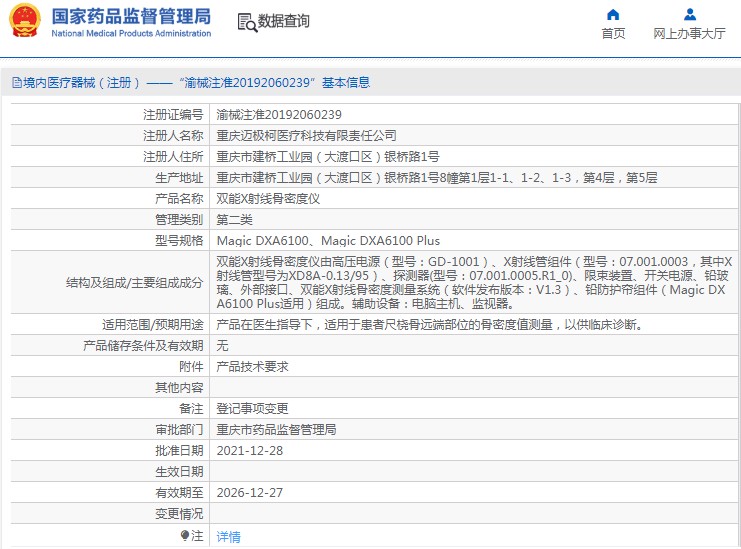Click the 批准日期 row label

[x=179, y=451]
